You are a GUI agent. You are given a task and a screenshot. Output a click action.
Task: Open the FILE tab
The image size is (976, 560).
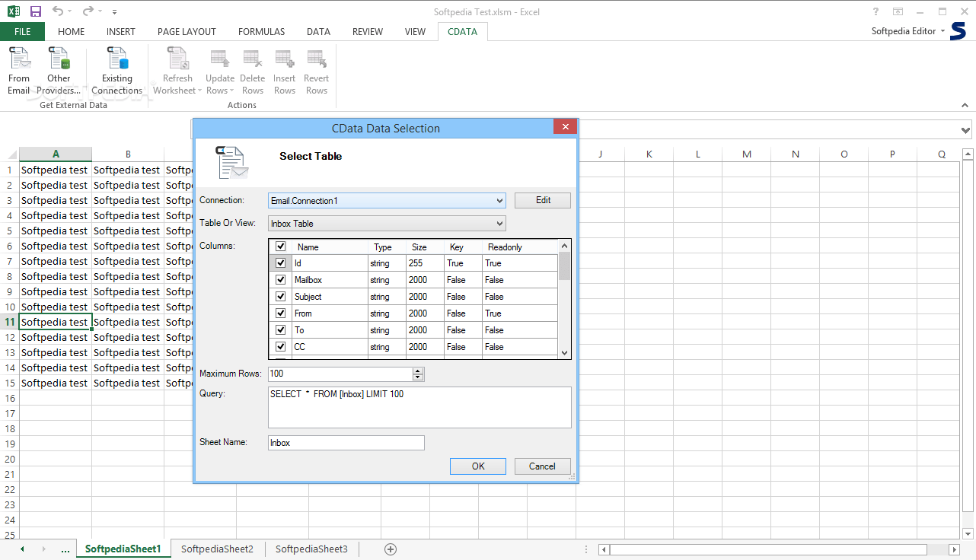pos(22,32)
